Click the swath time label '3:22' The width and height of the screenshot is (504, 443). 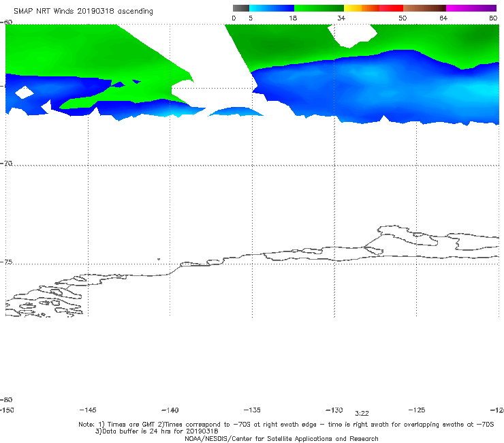coord(362,414)
